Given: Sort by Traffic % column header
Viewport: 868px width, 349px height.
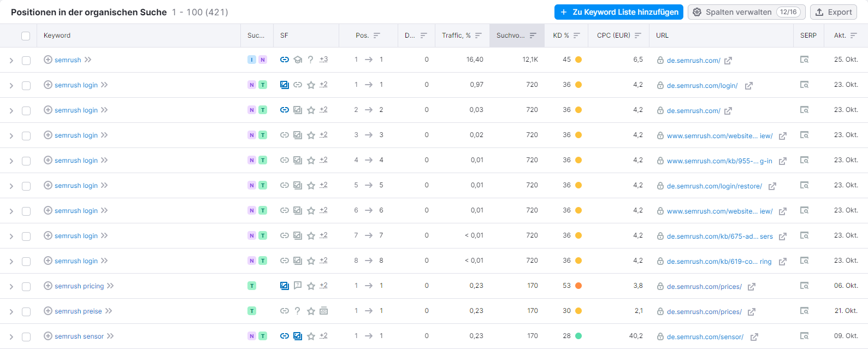Looking at the screenshot, I should coord(462,36).
